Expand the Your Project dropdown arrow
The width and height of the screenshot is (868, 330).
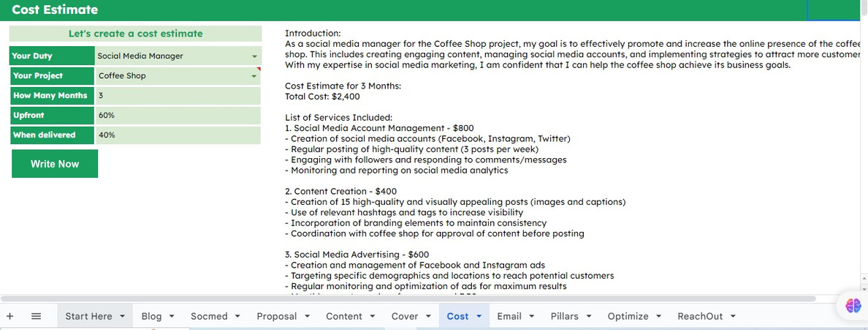pyautogui.click(x=255, y=76)
